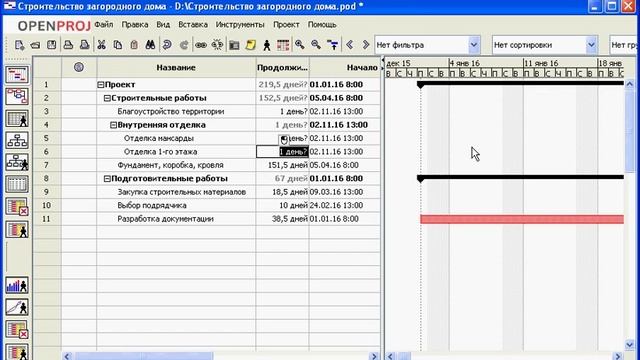Viewport: 640px width, 360px height.
Task: Unlink tasks using the broken chain icon
Action: pyautogui.click(x=218, y=45)
